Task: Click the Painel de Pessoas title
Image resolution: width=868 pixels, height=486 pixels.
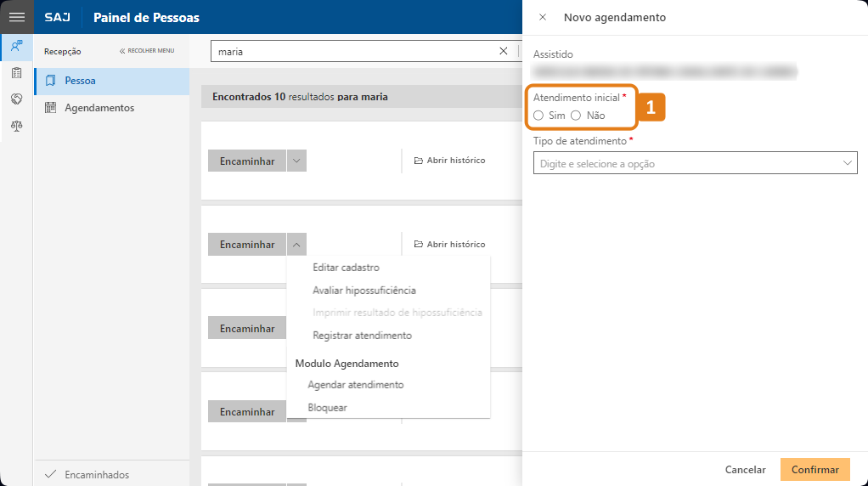Action: [146, 17]
